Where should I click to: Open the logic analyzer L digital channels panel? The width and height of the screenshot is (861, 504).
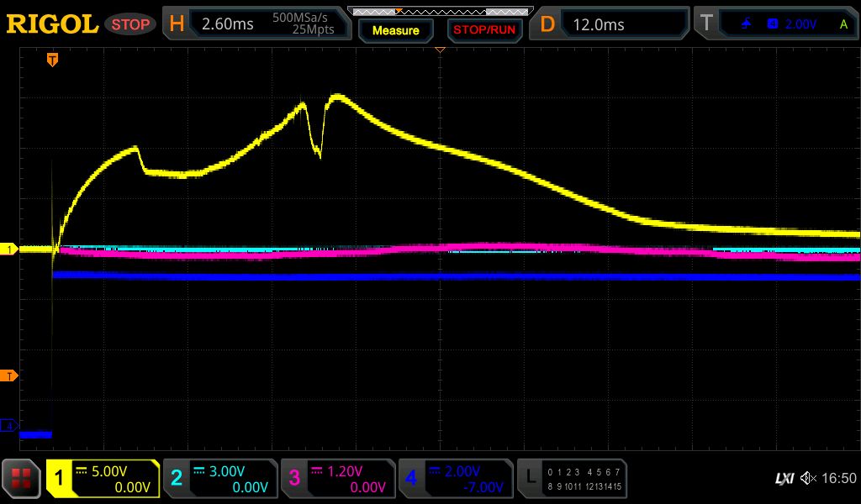click(x=572, y=479)
